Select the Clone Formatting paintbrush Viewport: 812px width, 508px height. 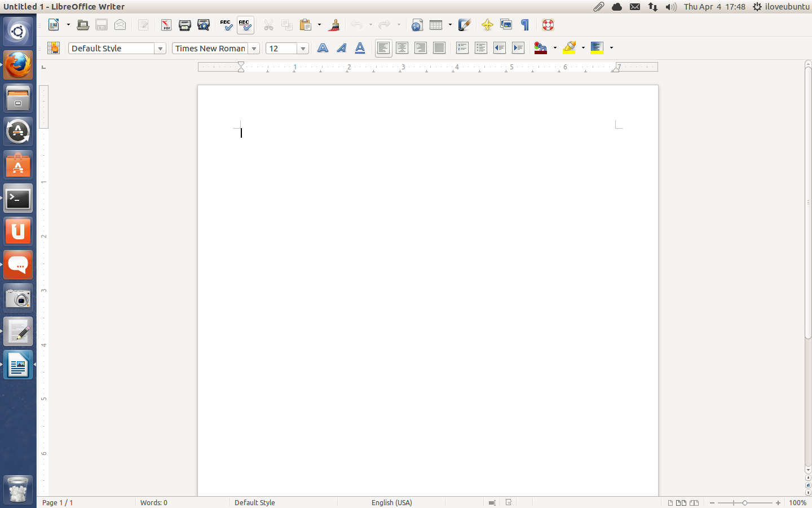point(334,25)
